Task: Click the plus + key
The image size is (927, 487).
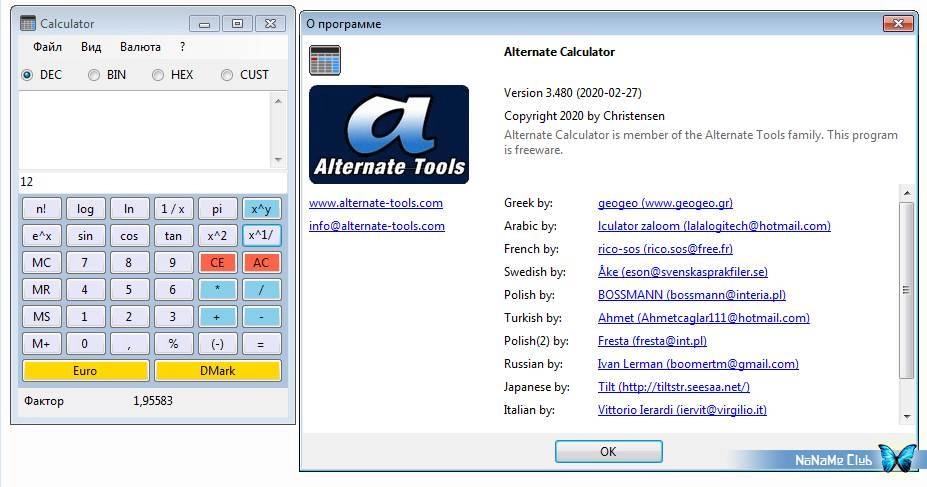Action: pos(217,316)
